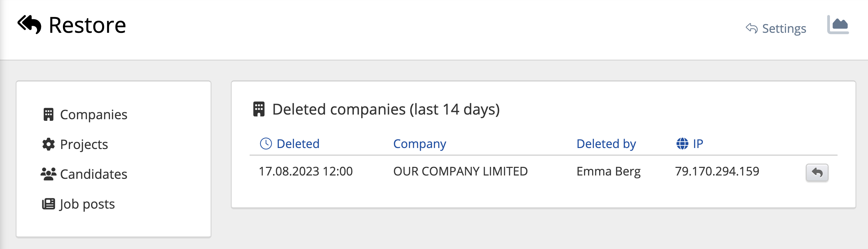
Task: Click the gear icon beside Projects
Action: pyautogui.click(x=48, y=144)
